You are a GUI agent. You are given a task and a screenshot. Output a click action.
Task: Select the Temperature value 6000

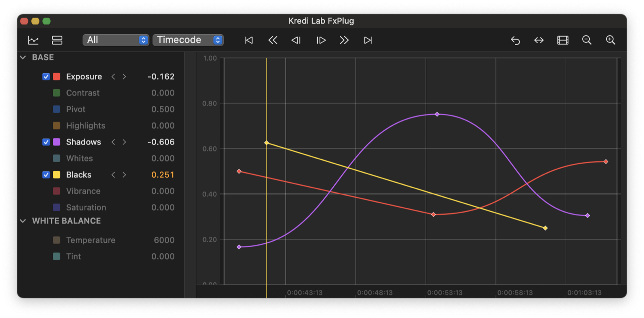click(x=164, y=240)
